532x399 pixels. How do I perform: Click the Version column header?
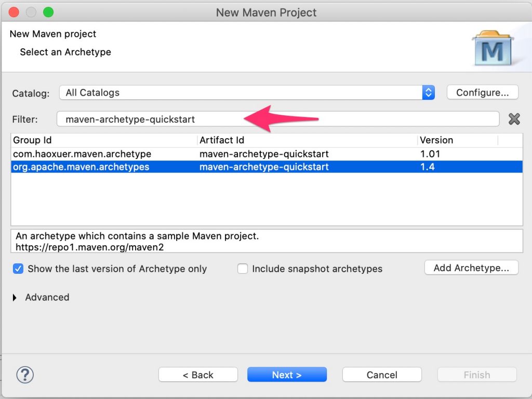(457, 140)
